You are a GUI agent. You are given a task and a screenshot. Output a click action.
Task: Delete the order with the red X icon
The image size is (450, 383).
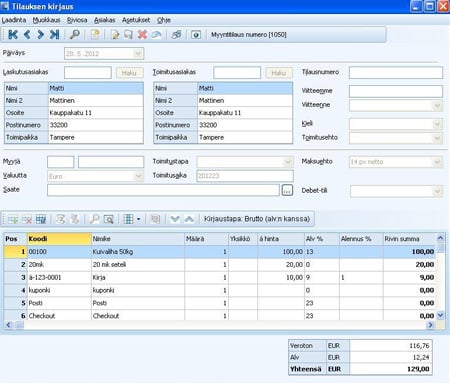[142, 34]
